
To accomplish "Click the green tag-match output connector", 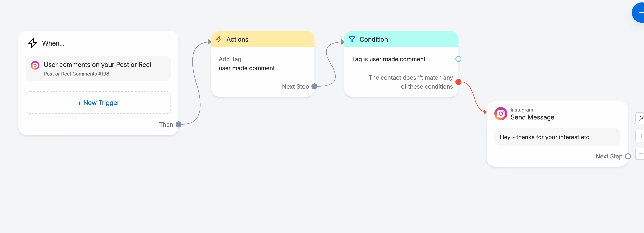I will [x=458, y=59].
